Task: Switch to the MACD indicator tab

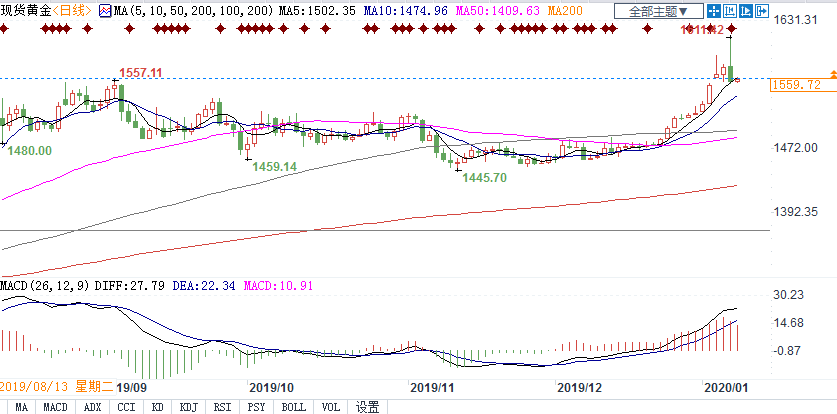Action: pyautogui.click(x=56, y=407)
